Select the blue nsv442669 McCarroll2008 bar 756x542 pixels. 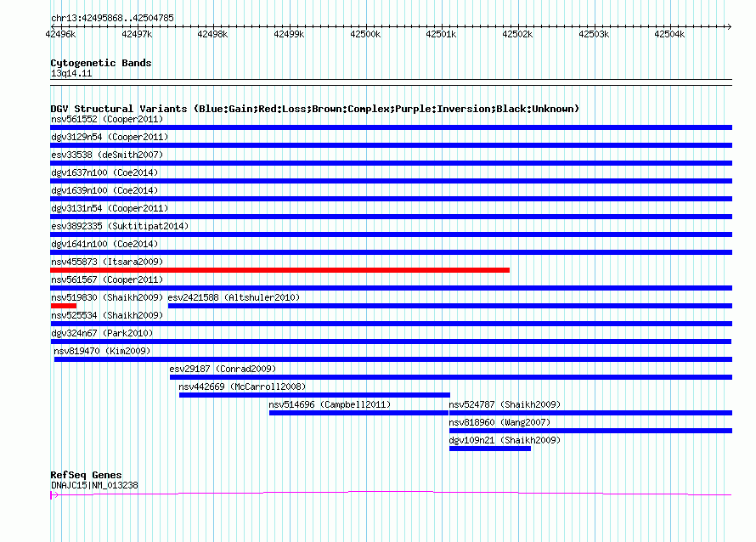[x=314, y=395]
